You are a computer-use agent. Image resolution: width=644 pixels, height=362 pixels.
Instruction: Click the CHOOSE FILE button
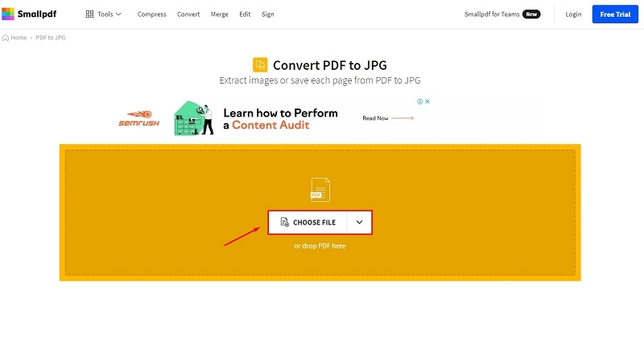click(308, 223)
